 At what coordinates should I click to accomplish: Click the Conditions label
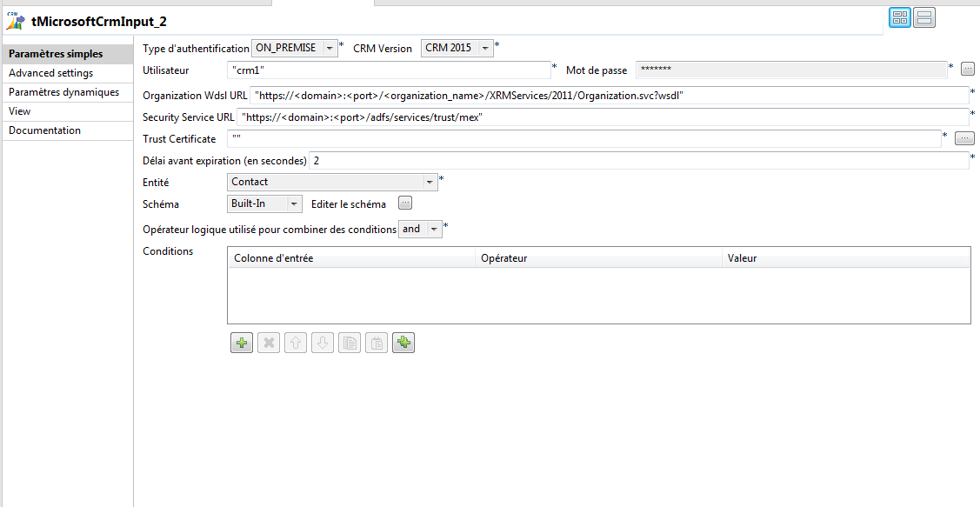coord(168,251)
